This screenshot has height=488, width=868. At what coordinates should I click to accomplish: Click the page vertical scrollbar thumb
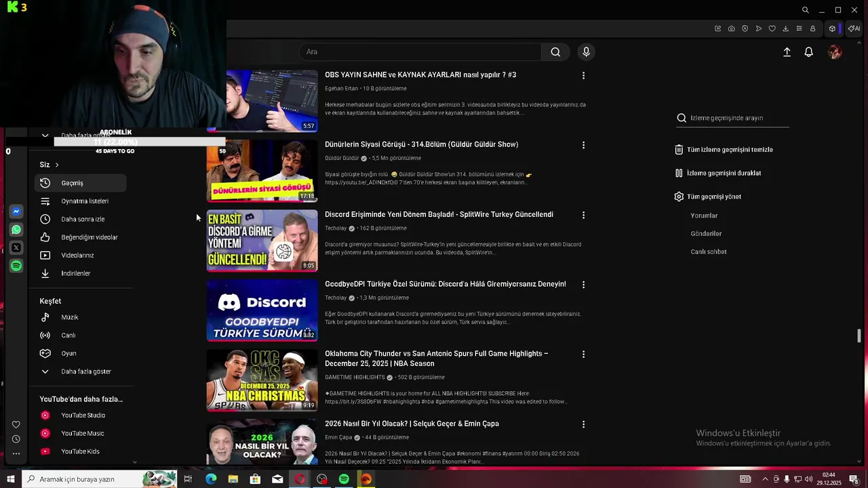[859, 335]
